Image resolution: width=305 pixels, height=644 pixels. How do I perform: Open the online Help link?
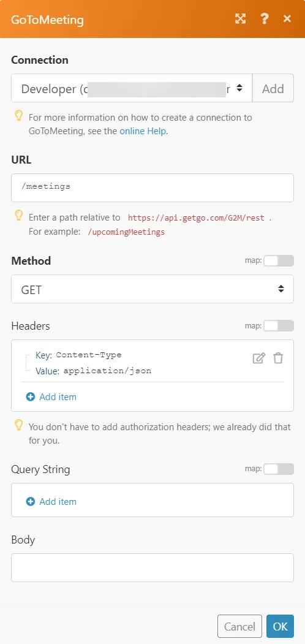pyautogui.click(x=143, y=131)
